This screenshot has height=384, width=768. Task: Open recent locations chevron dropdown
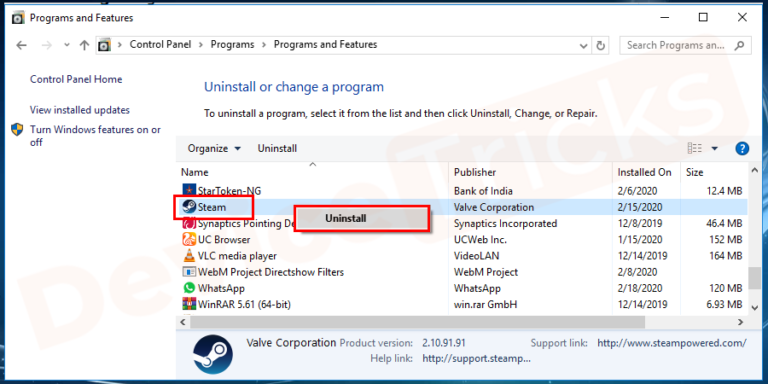pos(67,45)
